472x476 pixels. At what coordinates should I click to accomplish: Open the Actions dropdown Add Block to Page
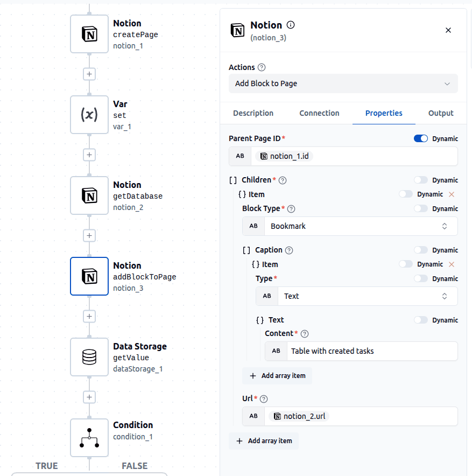(343, 83)
